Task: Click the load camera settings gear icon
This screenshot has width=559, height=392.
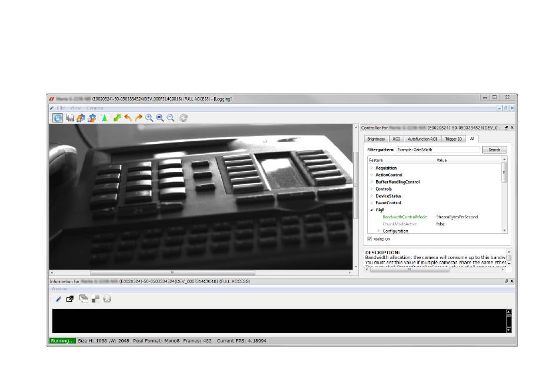Action: [81, 118]
